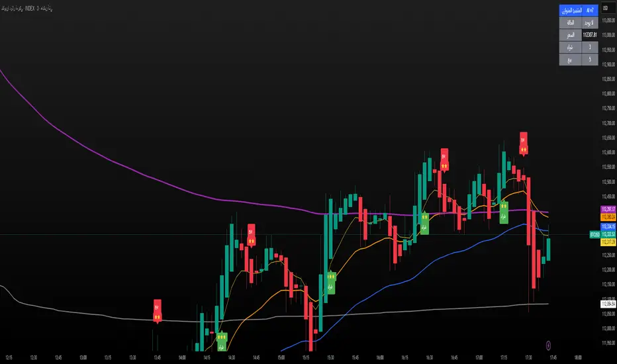Select the blue AI v7 table header

point(590,10)
